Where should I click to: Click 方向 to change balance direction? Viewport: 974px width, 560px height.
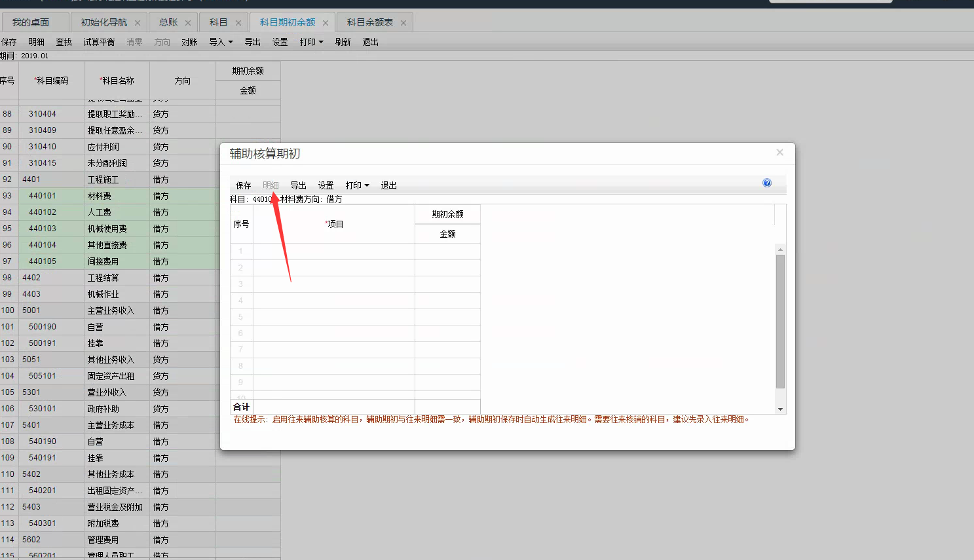pos(162,41)
